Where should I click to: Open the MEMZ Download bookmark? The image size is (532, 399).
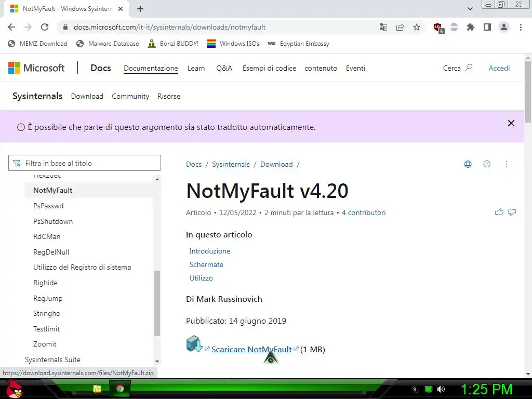(x=37, y=44)
